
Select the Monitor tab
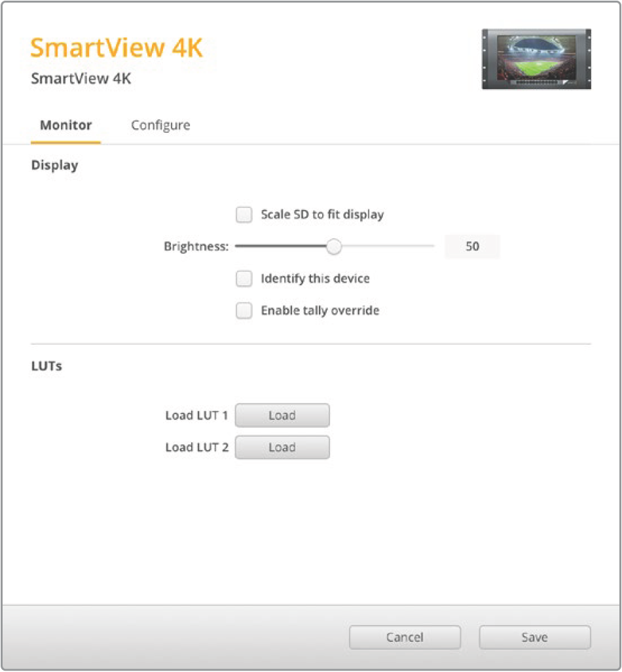65,125
